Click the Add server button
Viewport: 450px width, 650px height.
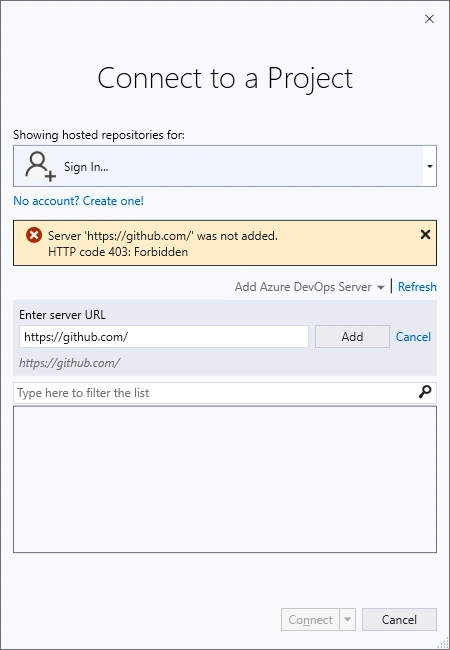[352, 336]
